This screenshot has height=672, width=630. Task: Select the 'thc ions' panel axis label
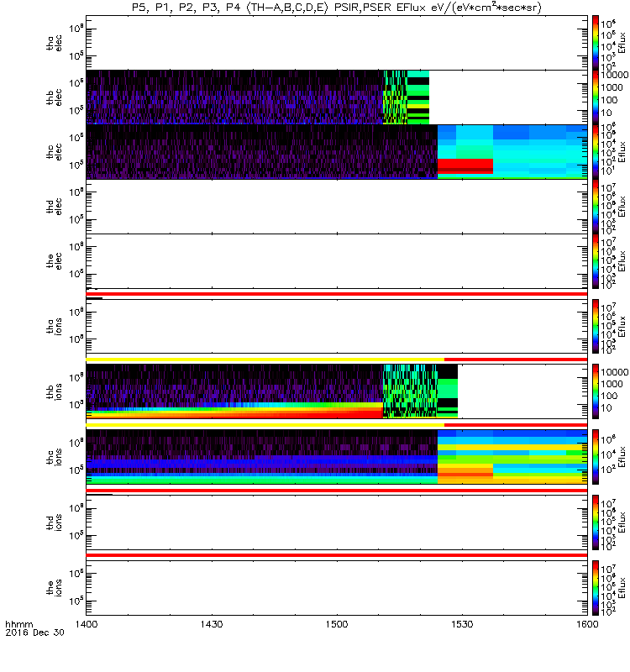pos(55,457)
